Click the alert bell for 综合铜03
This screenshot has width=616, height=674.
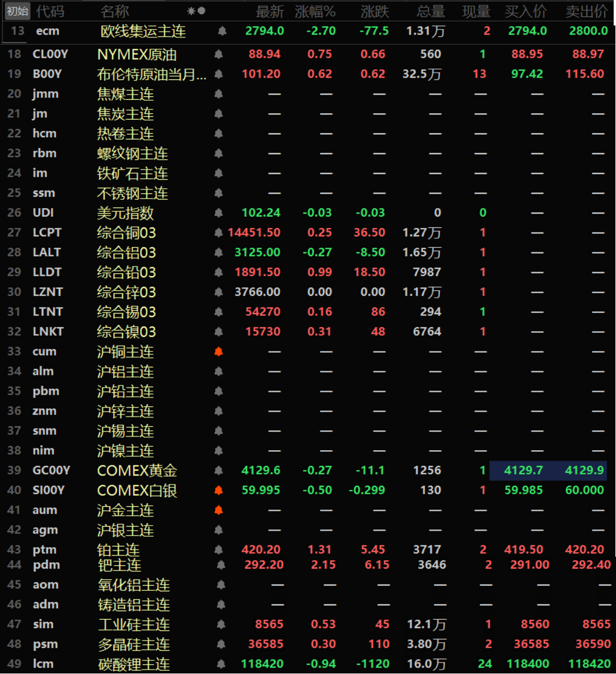click(x=218, y=232)
